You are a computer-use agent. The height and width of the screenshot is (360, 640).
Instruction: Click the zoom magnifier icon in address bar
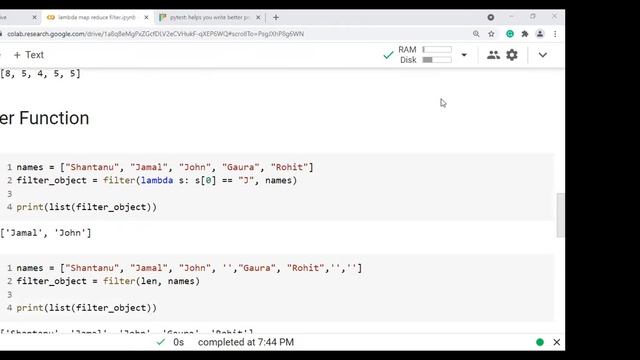click(476, 34)
